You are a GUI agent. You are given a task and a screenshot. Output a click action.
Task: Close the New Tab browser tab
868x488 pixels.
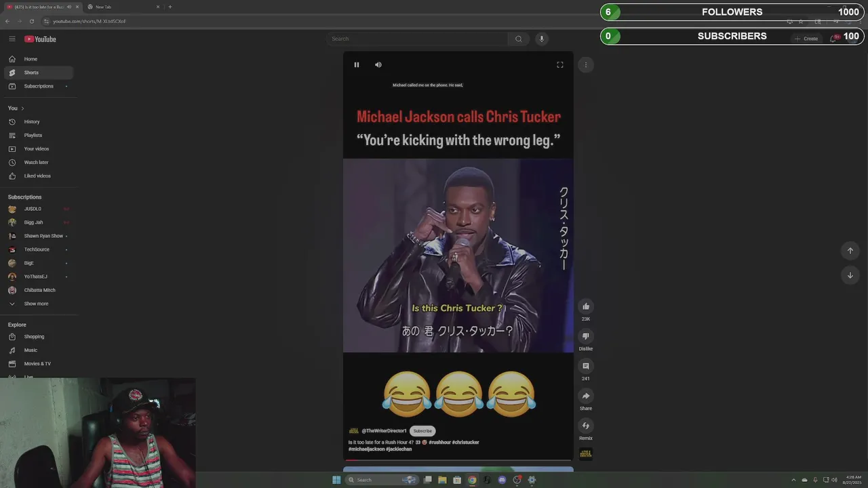[x=158, y=7]
